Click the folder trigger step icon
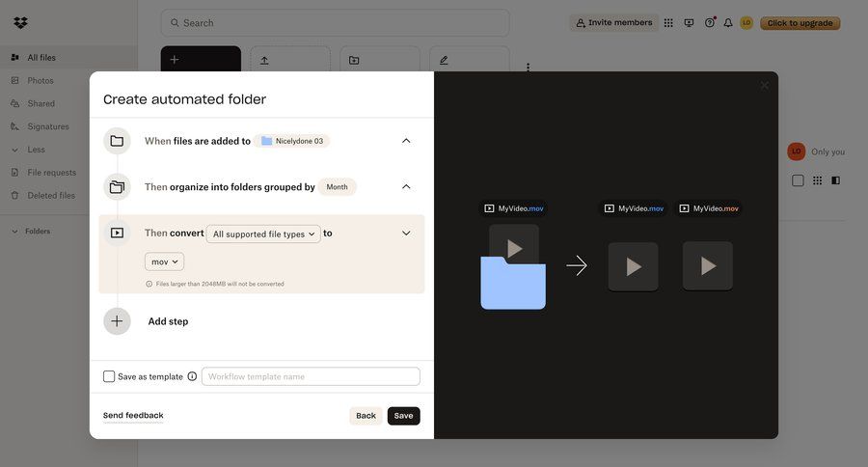The width and height of the screenshot is (868, 467). (x=117, y=141)
